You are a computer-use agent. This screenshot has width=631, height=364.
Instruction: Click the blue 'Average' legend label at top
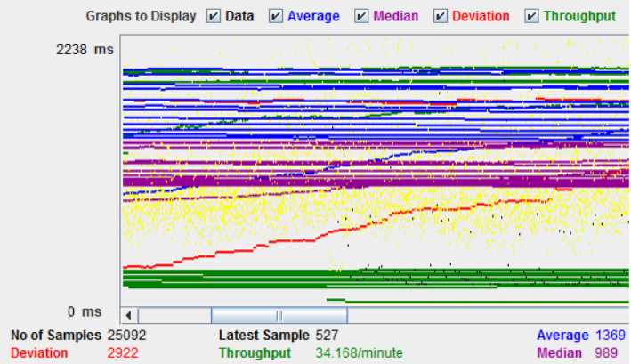click(313, 16)
